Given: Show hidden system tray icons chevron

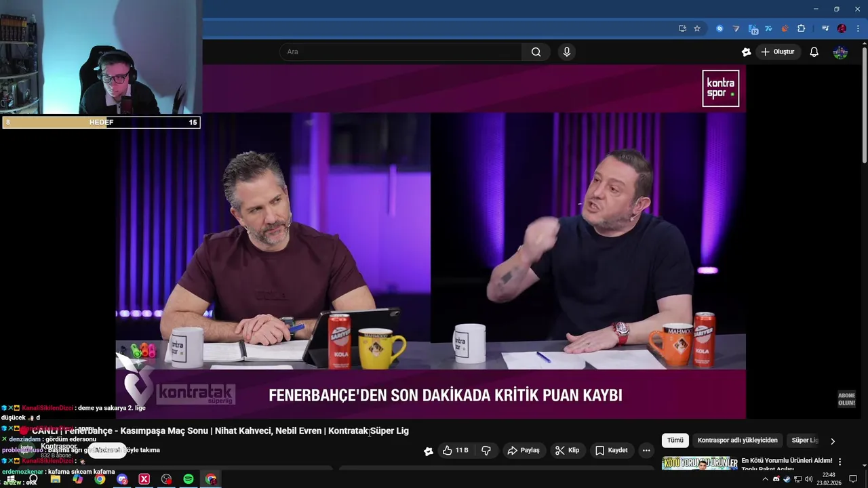Looking at the screenshot, I should point(765,479).
